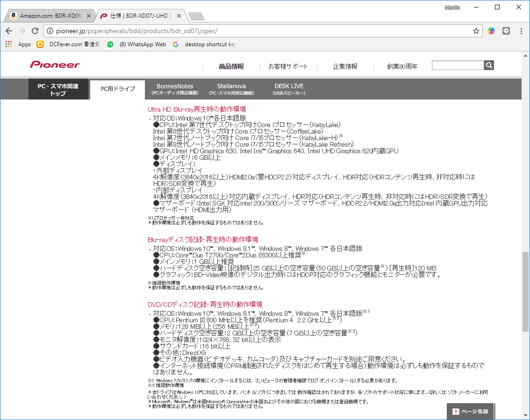Click heading Ultra HD Blu-ray再生時の動作環境
Viewport: 530px width, 420px height.
point(197,109)
